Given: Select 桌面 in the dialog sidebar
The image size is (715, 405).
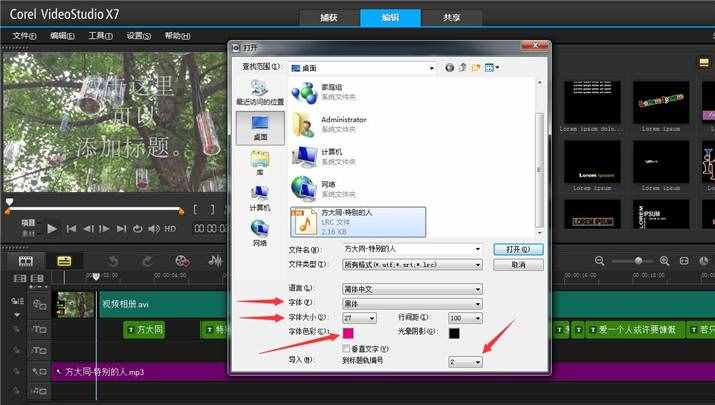Looking at the screenshot, I should tap(260, 128).
